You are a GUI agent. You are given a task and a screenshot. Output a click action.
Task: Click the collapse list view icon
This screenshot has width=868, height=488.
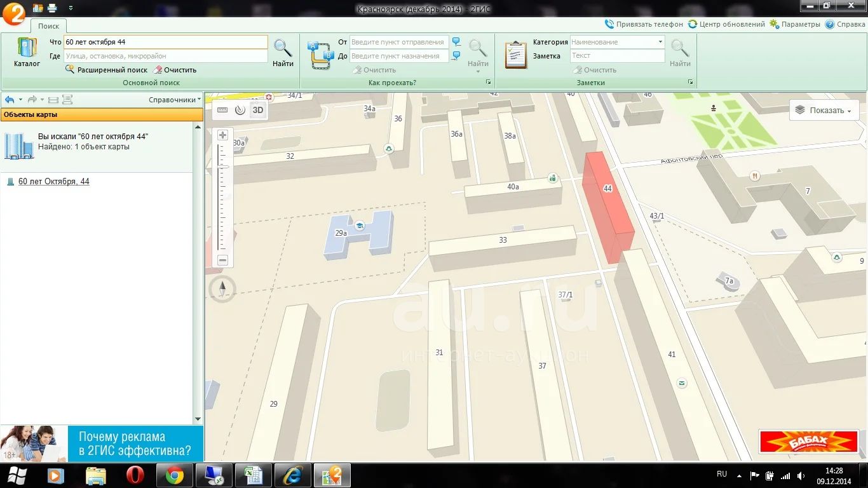click(x=53, y=100)
